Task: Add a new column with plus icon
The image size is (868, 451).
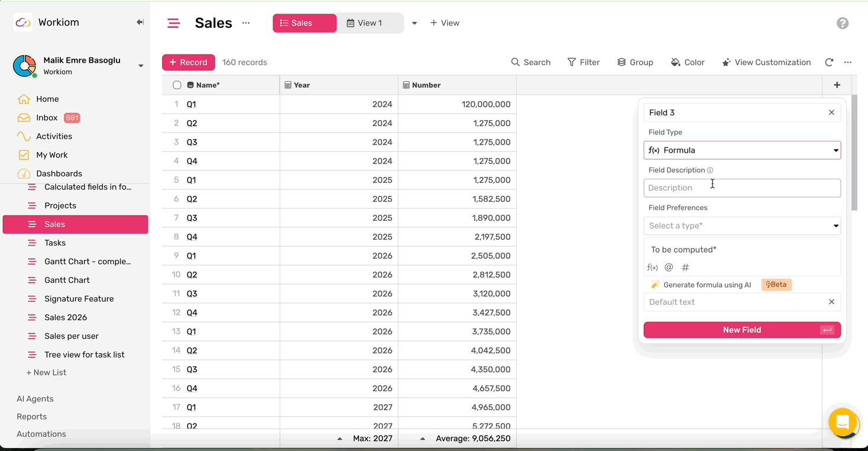Action: click(x=837, y=85)
